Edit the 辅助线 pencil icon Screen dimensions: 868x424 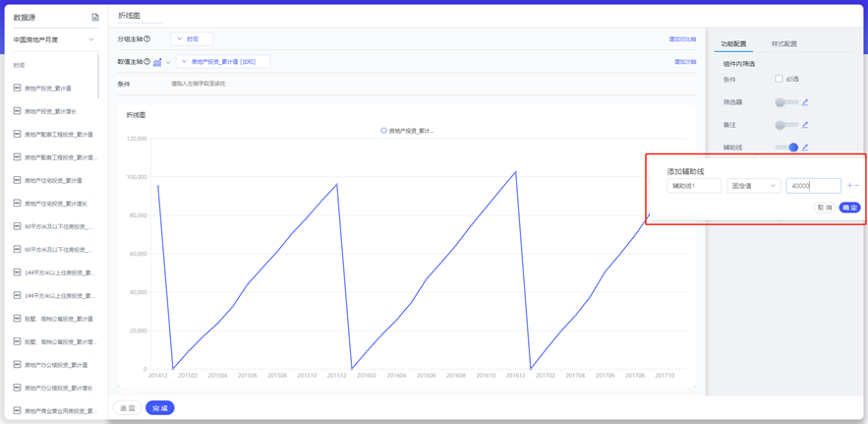[805, 148]
